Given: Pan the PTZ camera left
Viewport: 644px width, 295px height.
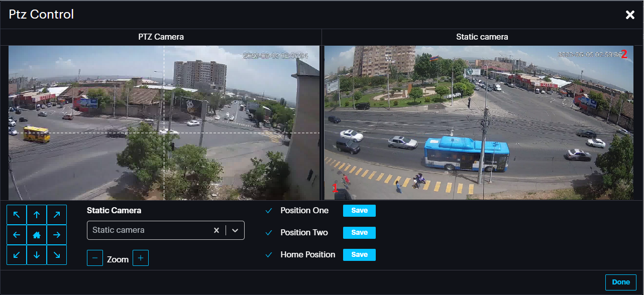Looking at the screenshot, I should pyautogui.click(x=17, y=235).
